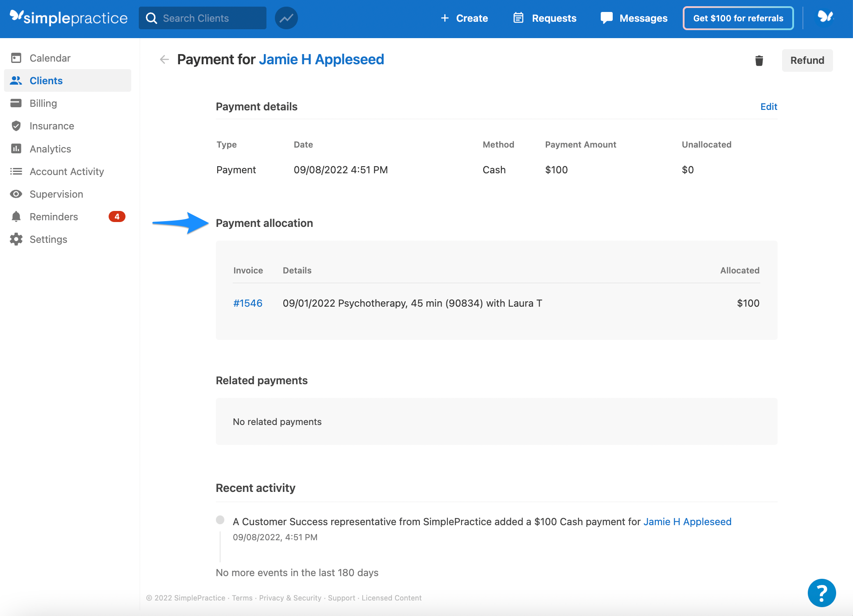Focus the Search Clients field
853x616 pixels.
(x=208, y=18)
